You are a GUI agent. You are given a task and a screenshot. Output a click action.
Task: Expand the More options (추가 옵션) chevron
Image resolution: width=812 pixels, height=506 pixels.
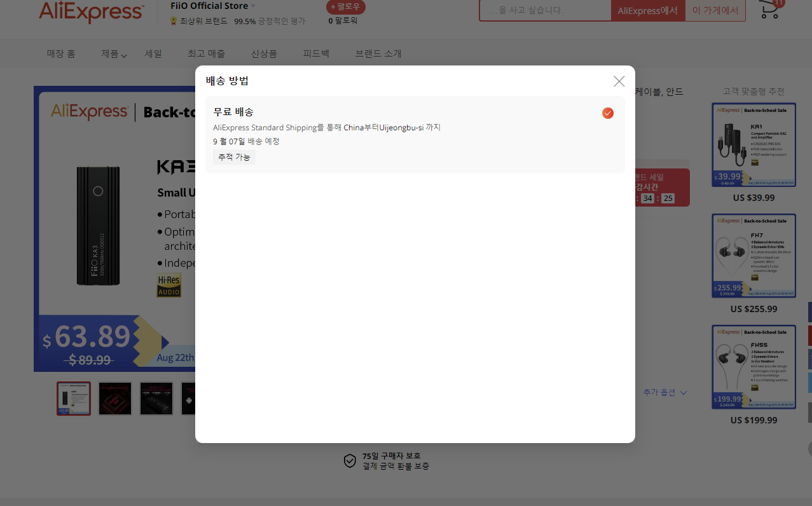[684, 393]
